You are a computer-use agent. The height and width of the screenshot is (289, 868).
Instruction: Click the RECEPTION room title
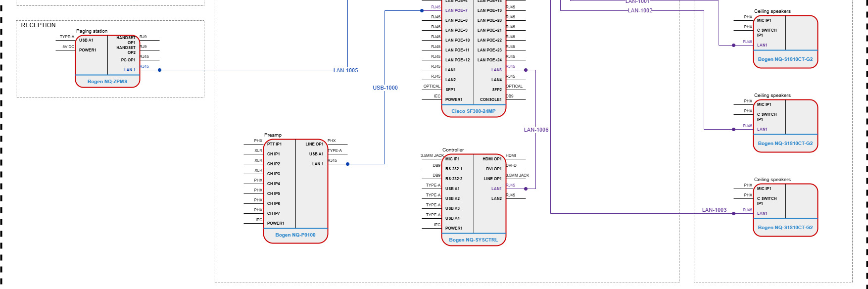[x=38, y=25]
